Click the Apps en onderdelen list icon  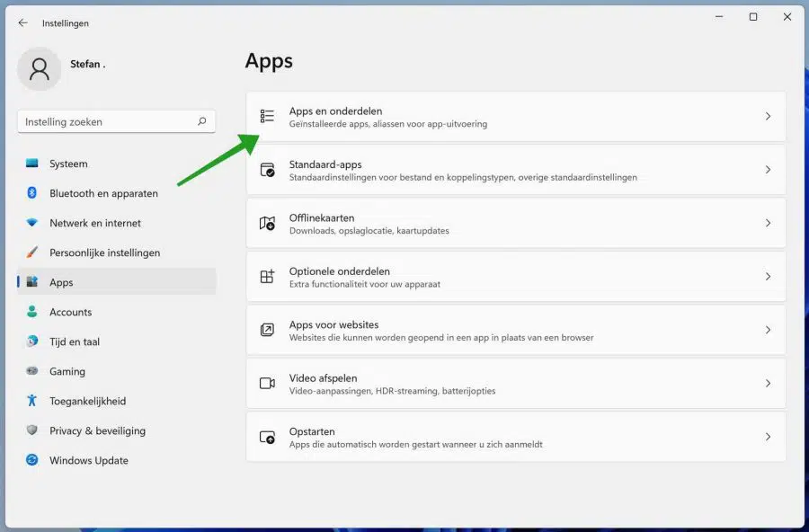[267, 116]
